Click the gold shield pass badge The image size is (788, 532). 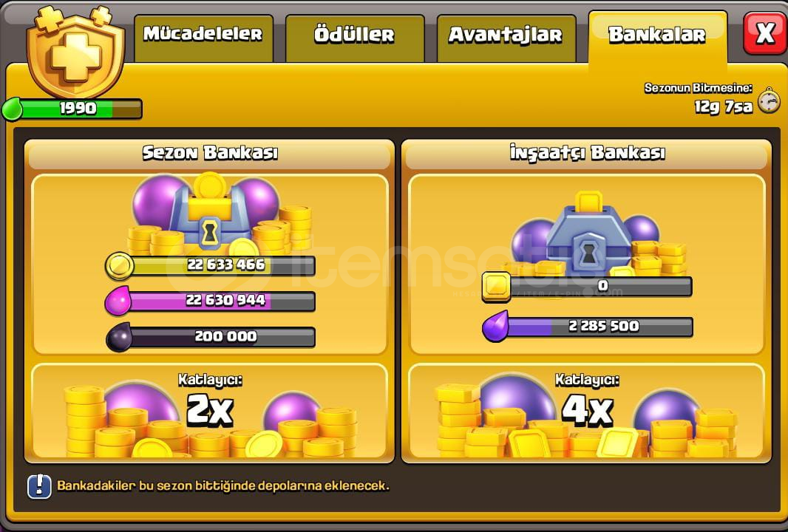[75, 52]
